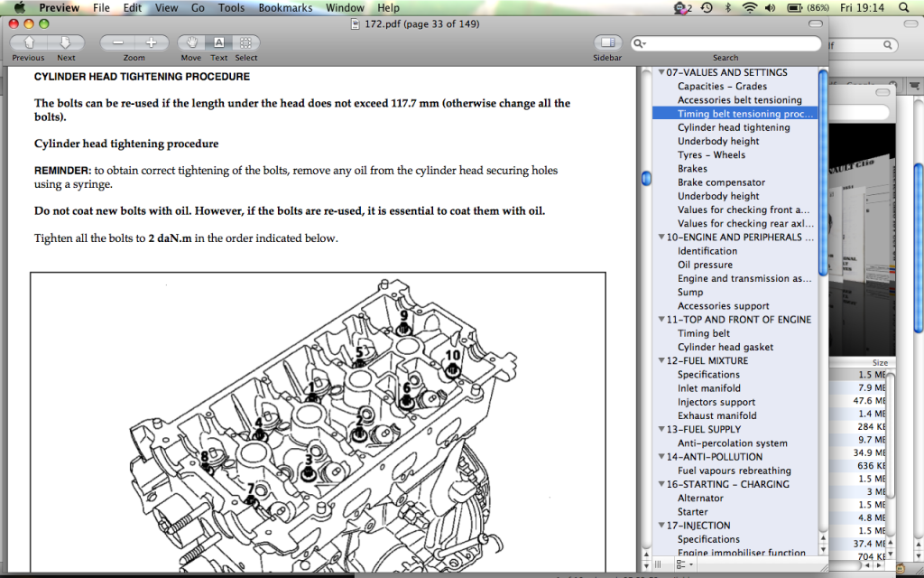
Task: Select the Move hand tool
Action: click(191, 42)
